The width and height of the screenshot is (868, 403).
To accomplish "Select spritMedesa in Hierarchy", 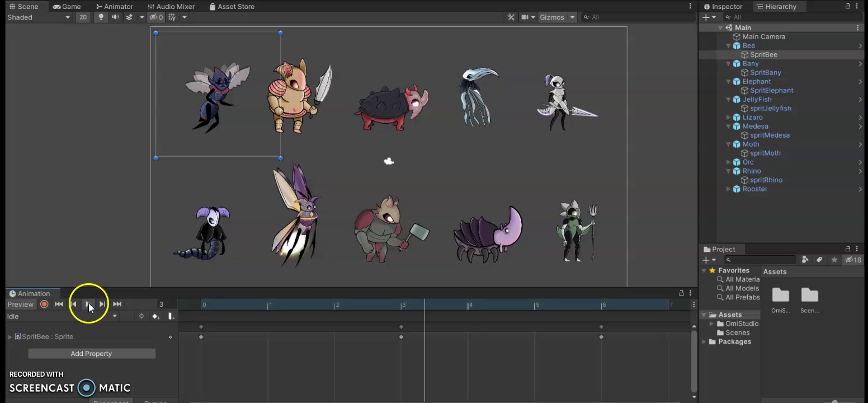I will (770, 135).
